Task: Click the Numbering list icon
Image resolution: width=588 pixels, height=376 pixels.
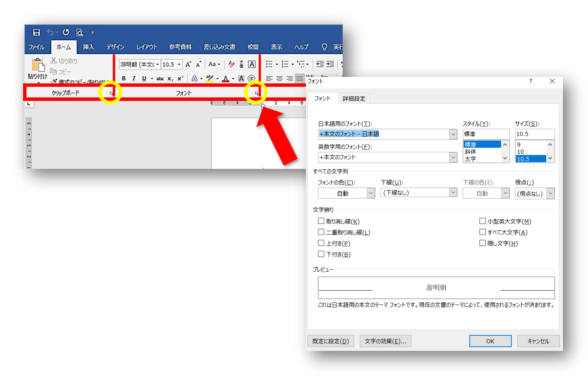Action: (285, 64)
